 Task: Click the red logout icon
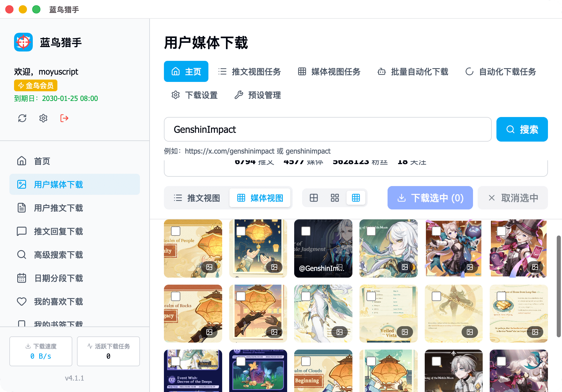pyautogui.click(x=64, y=118)
